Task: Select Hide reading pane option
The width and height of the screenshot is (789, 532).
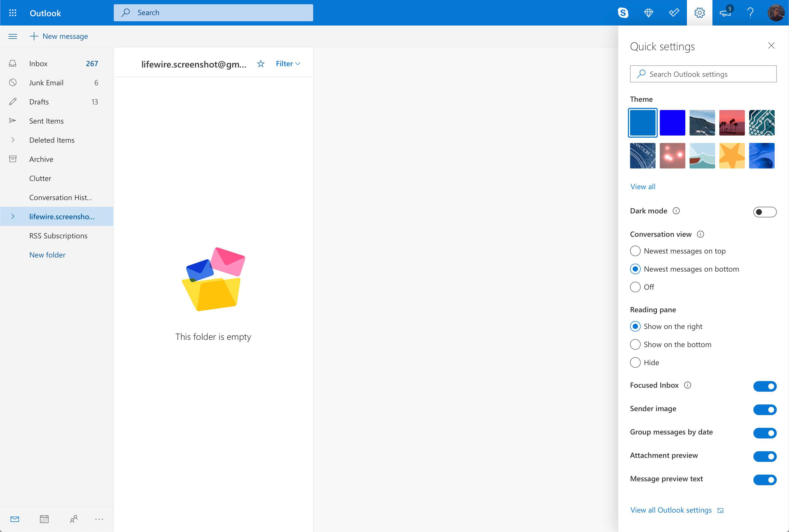Action: click(635, 362)
